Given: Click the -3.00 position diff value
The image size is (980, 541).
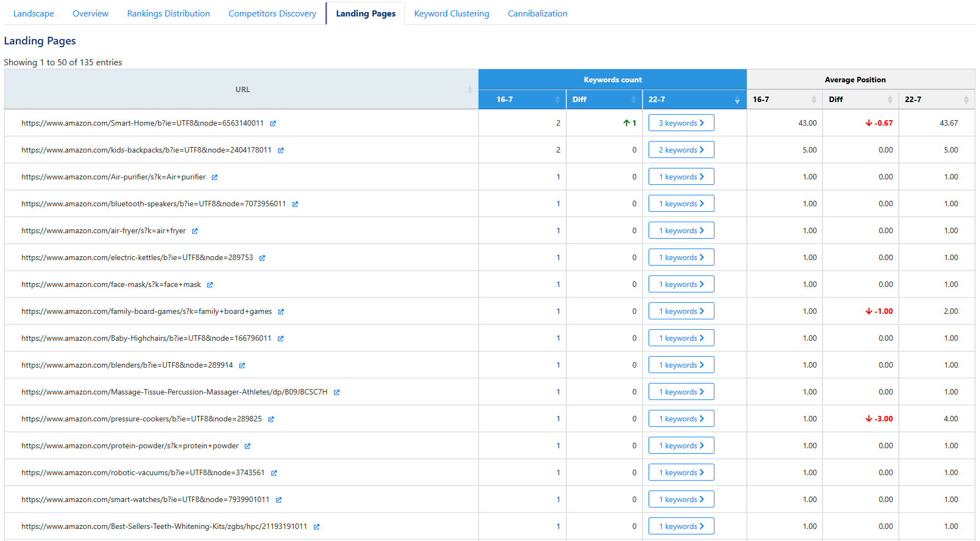Looking at the screenshot, I should [879, 419].
